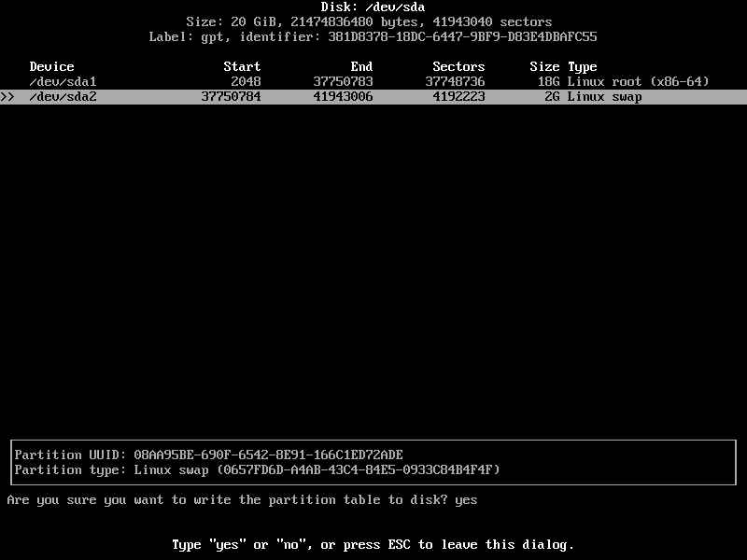This screenshot has width=747, height=560.
Task: Click the Linux swap type in the sda2 row
Action: click(x=604, y=97)
